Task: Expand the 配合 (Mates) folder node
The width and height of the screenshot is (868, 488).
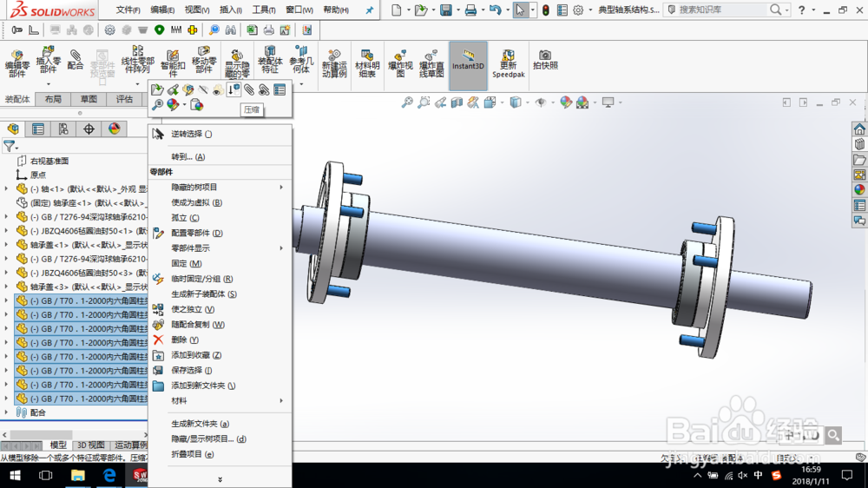Action: click(6, 412)
